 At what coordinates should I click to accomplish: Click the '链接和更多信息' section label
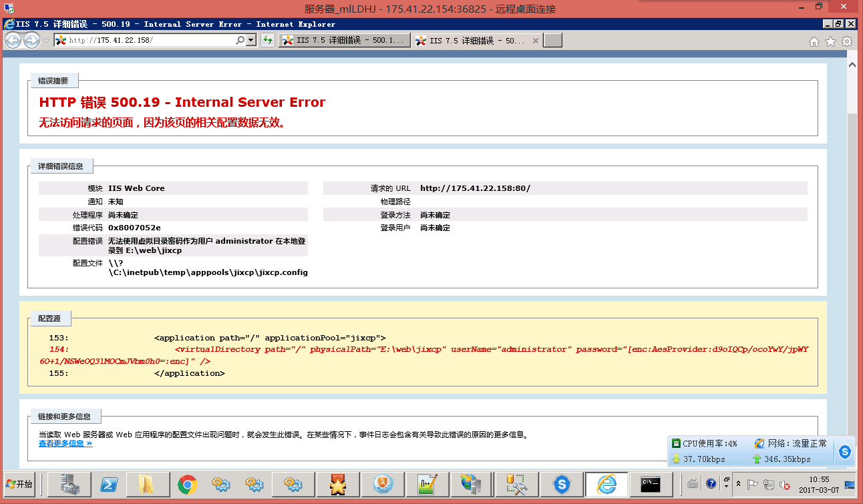65,417
